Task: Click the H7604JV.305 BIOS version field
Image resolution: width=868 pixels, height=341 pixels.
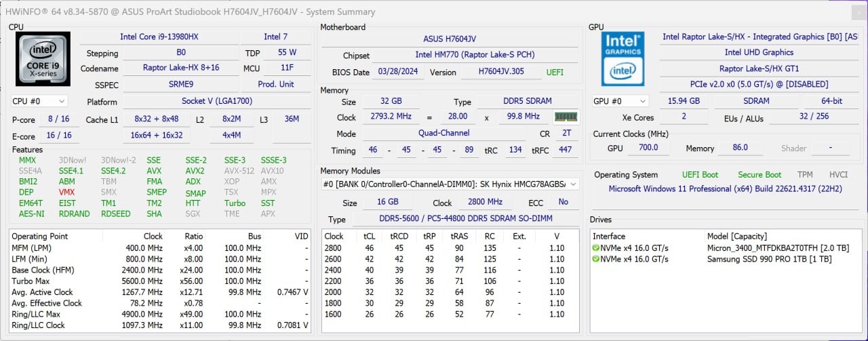Action: (500, 72)
